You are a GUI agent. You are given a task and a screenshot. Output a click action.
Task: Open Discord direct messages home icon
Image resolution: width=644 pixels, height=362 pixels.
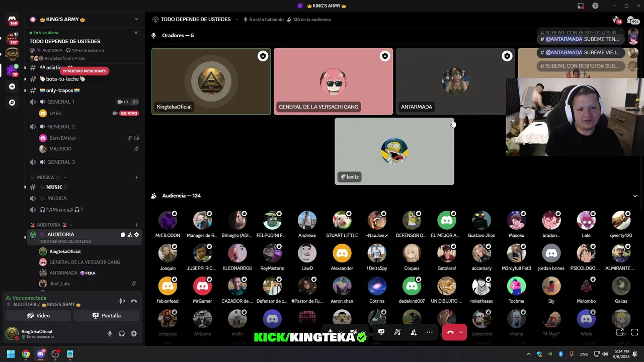pos(12,20)
